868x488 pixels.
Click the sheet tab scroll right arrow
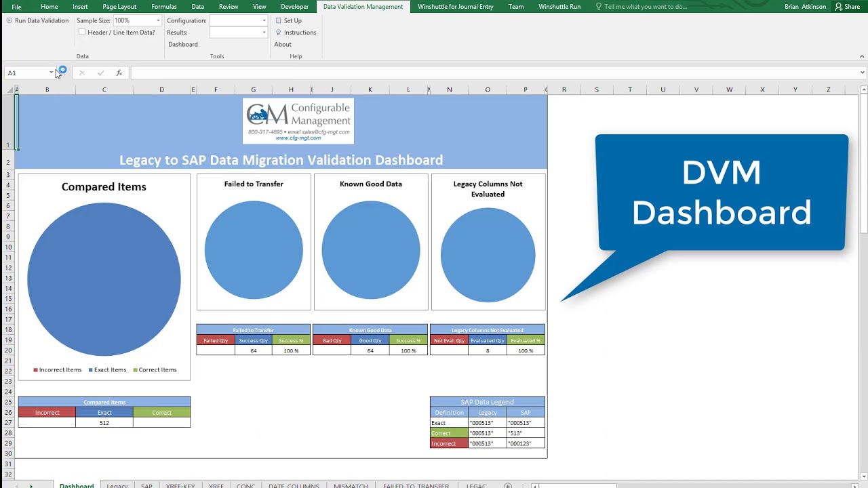click(x=31, y=485)
